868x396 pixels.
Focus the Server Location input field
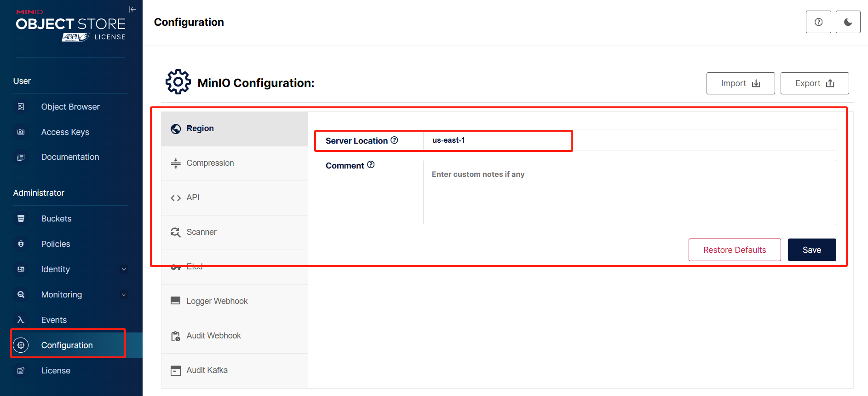628,140
